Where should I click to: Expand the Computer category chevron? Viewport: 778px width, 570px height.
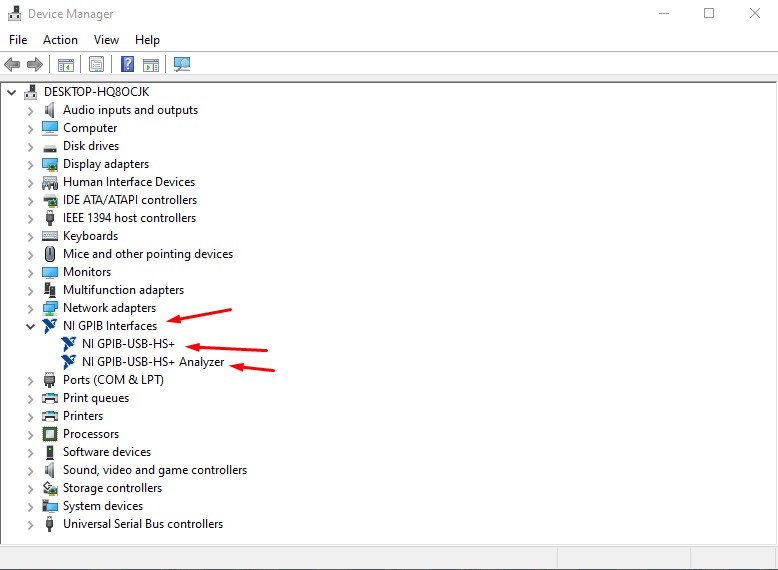[30, 129]
